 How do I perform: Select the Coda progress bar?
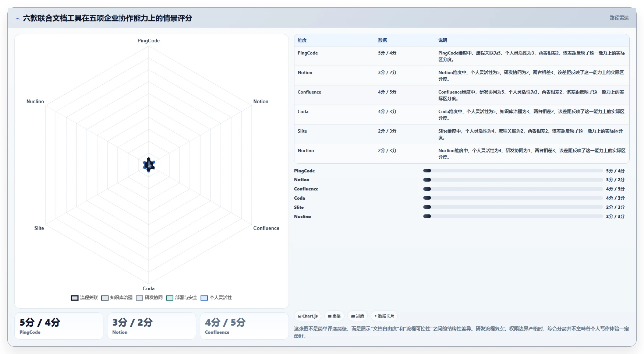coord(513,198)
